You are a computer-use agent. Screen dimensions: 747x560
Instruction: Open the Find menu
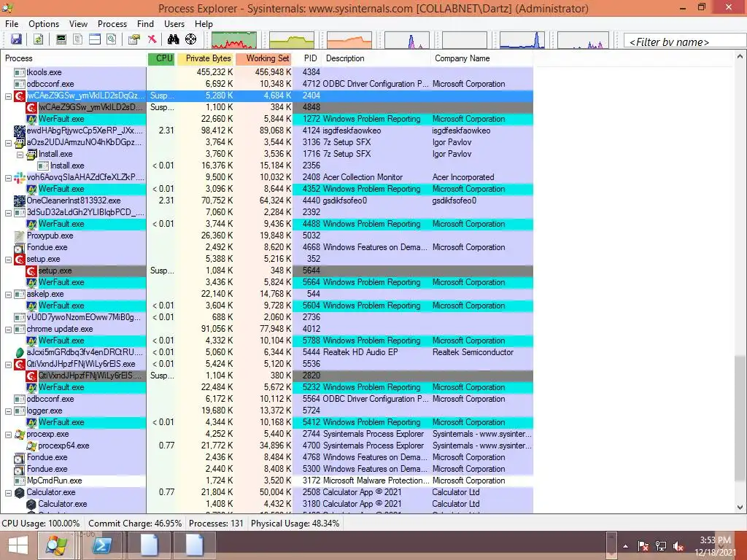point(145,24)
